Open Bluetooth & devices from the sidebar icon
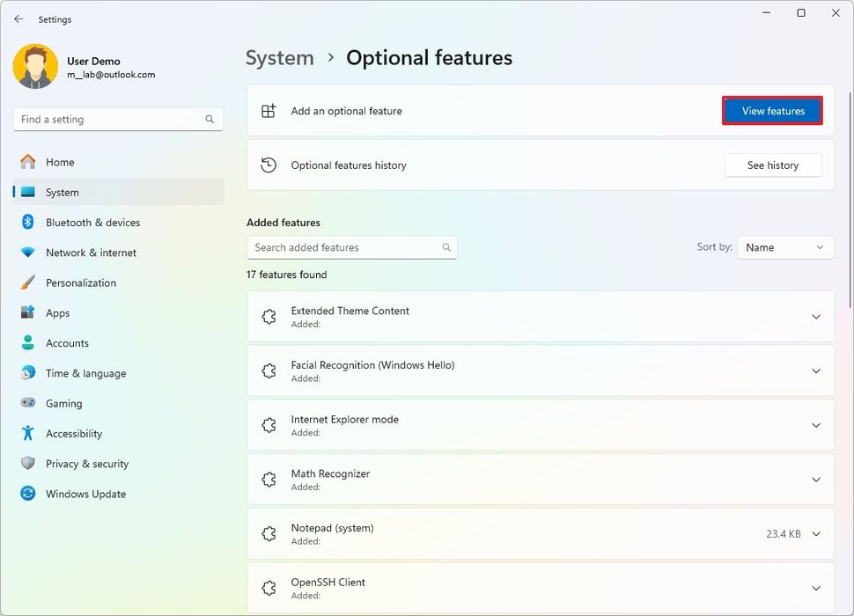The width and height of the screenshot is (854, 616). pos(26,223)
